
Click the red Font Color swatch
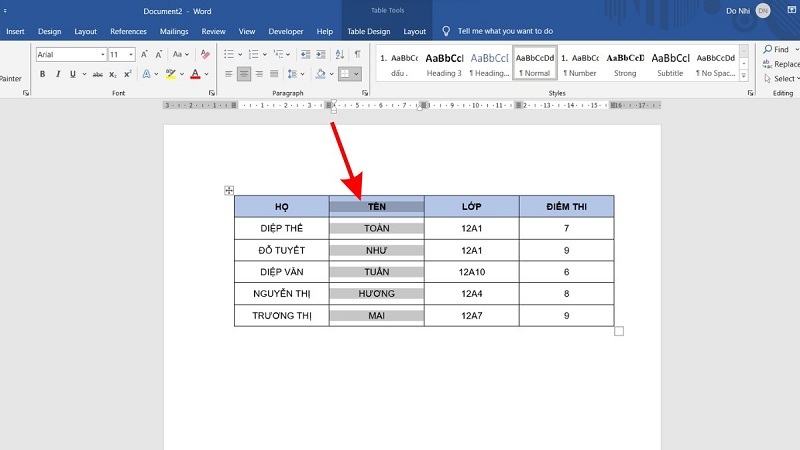pos(194,74)
